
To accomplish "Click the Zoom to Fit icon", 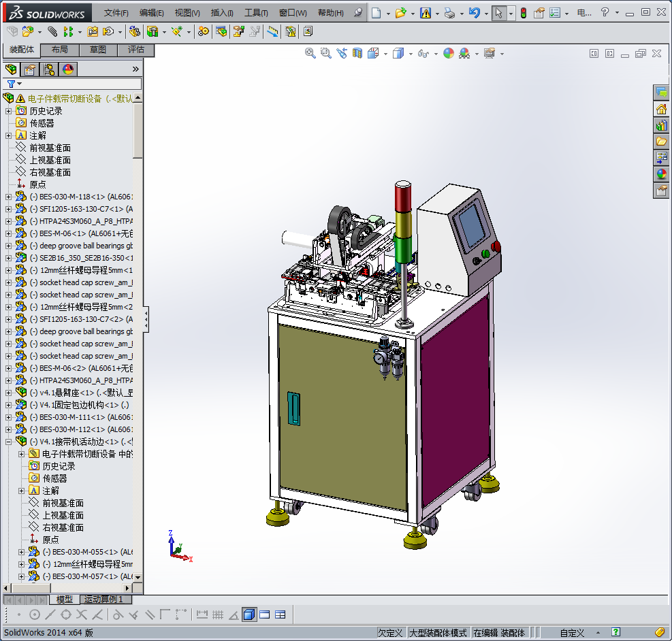I will pyautogui.click(x=310, y=53).
